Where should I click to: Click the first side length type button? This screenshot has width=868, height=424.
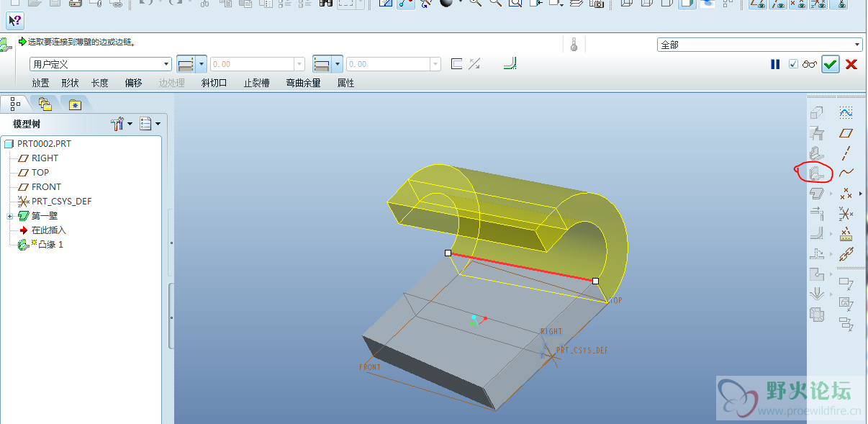click(186, 64)
